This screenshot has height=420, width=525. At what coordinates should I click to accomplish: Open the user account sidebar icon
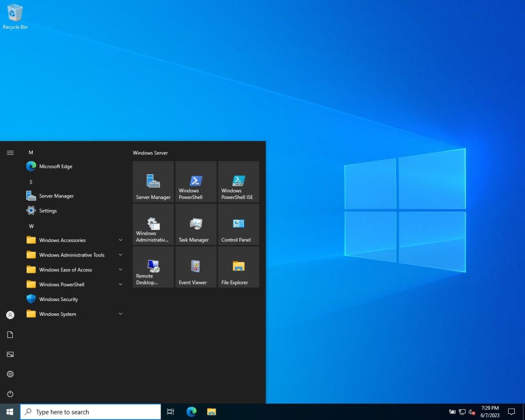(10, 315)
